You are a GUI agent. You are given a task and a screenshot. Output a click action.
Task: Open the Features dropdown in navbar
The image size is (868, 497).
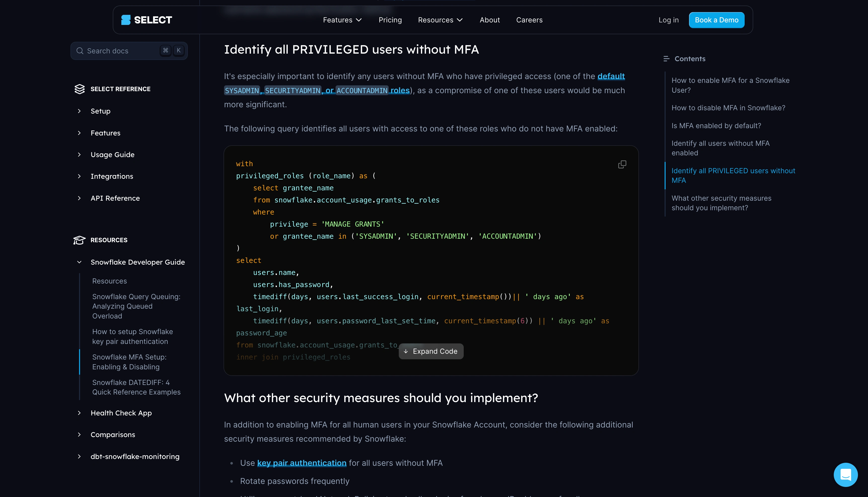[342, 20]
